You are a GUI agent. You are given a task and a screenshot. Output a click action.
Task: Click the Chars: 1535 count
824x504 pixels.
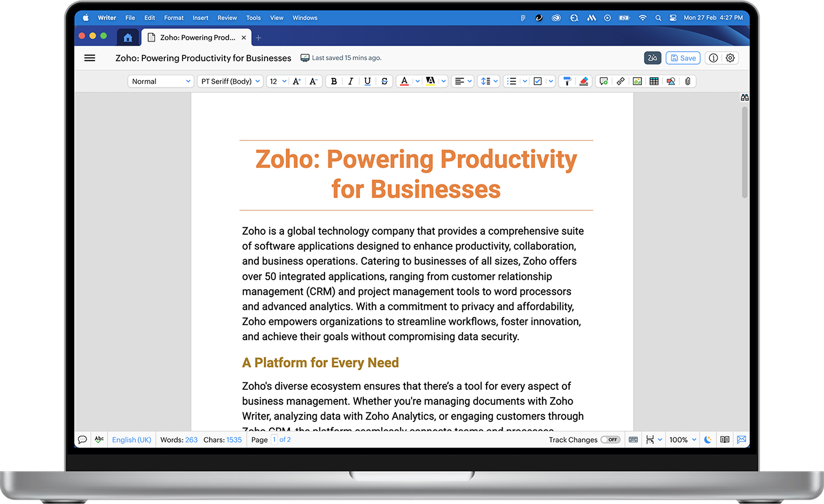point(223,440)
